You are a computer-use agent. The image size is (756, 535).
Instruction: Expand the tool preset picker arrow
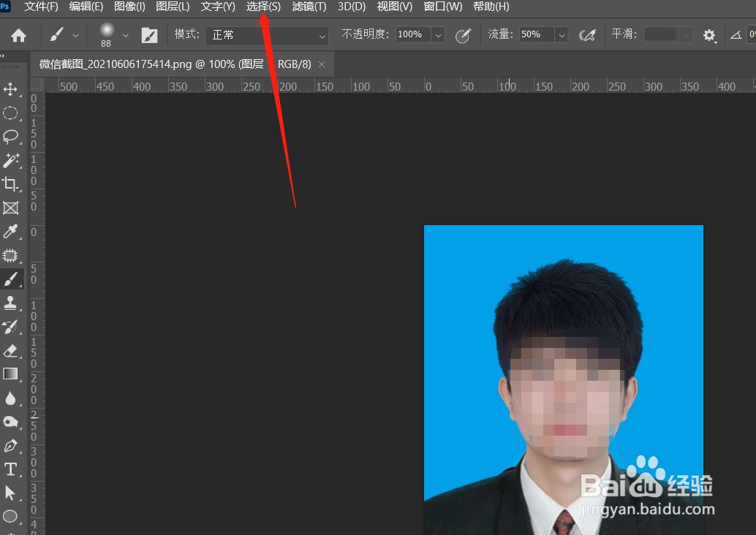click(x=75, y=36)
